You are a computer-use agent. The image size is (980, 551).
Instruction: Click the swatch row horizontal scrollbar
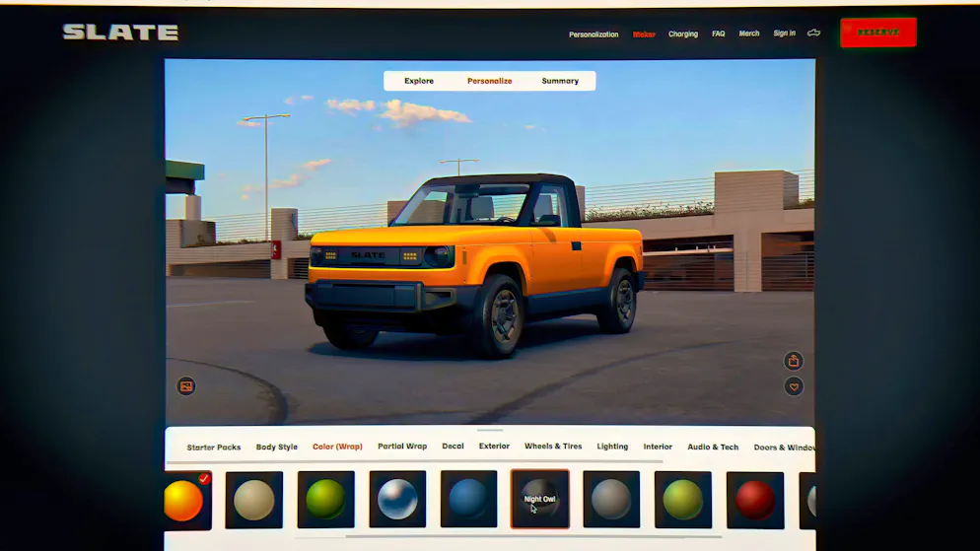click(533, 536)
